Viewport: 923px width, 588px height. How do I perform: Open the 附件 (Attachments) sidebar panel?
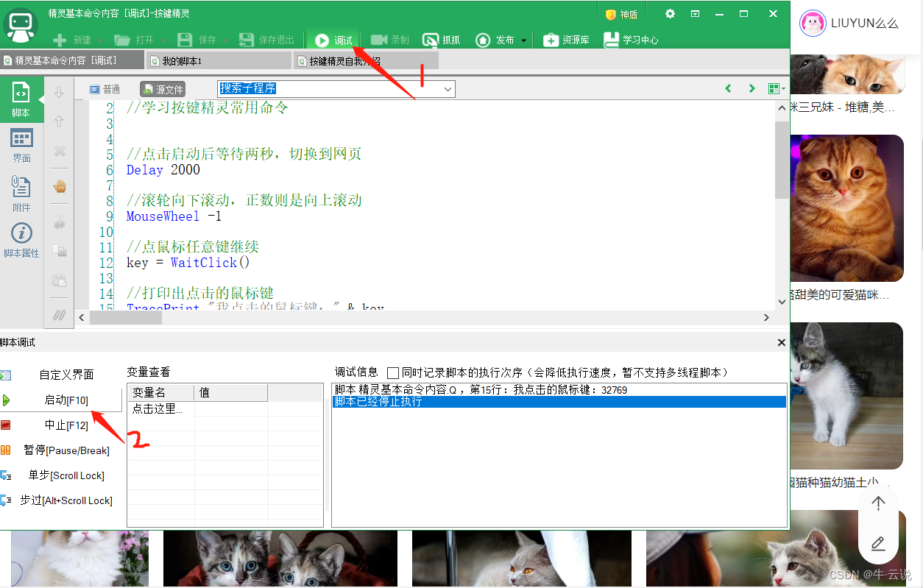click(21, 194)
